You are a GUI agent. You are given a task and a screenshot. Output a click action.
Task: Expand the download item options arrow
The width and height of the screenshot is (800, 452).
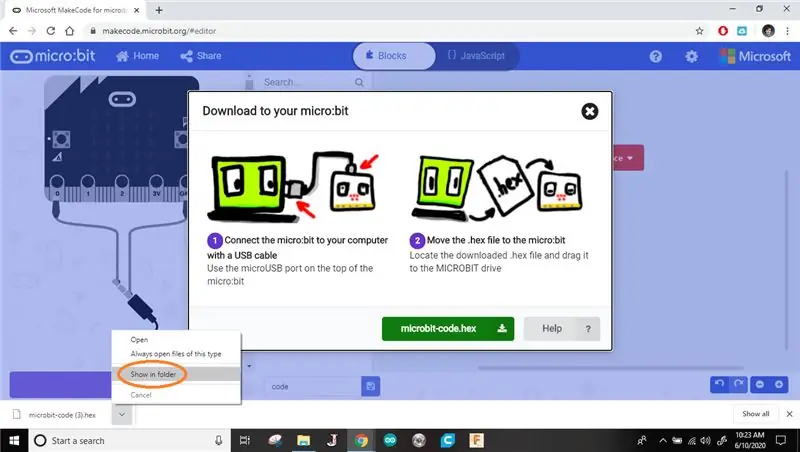tap(122, 414)
